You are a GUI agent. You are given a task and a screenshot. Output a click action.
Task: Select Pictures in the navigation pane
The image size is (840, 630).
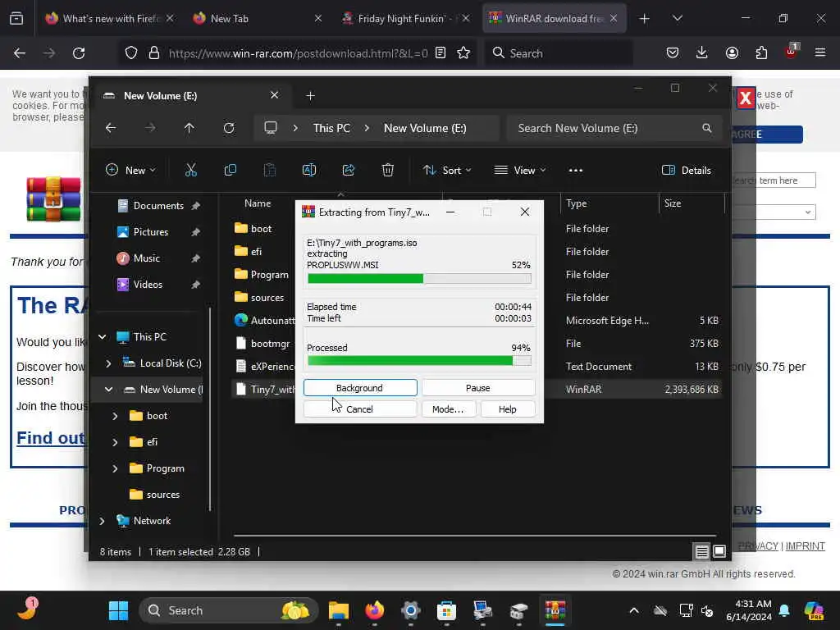point(151,232)
